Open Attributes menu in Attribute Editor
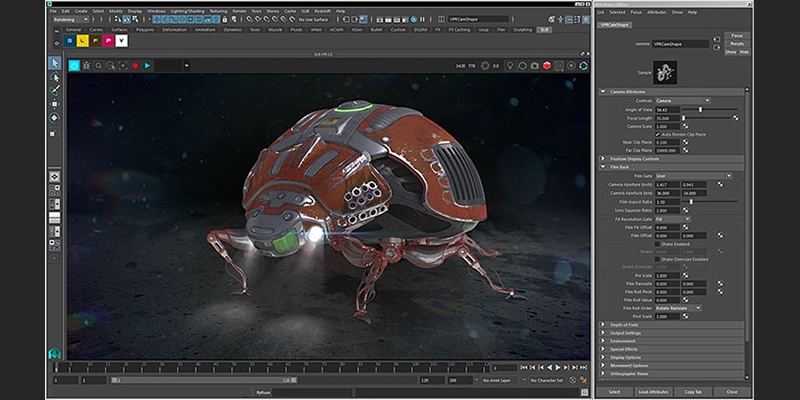The image size is (800, 400). 657,12
